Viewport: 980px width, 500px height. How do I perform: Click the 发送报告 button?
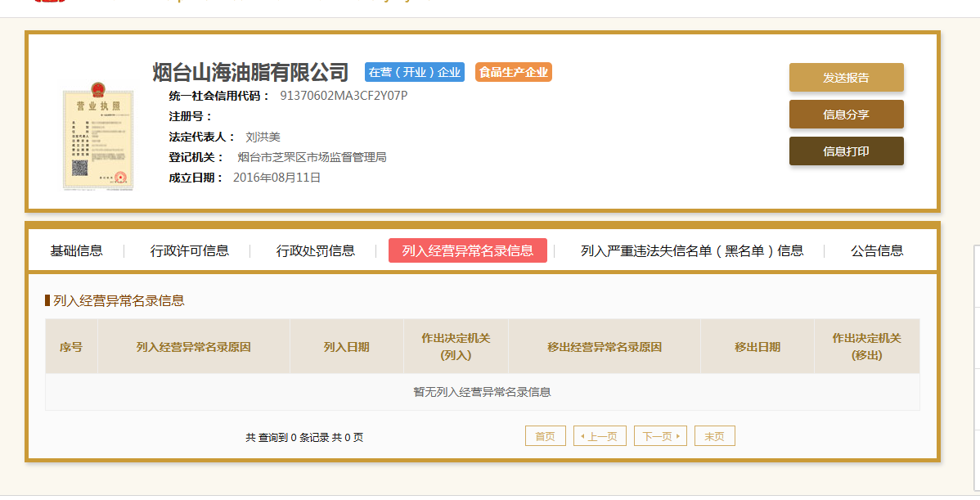[x=846, y=78]
